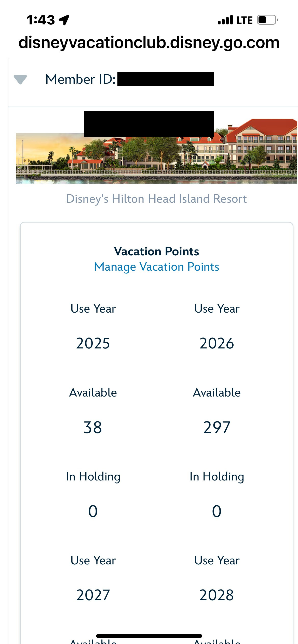This screenshot has height=644, width=298.
Task: Select Disney's Hilton Head Island Resort name
Action: tap(156, 199)
